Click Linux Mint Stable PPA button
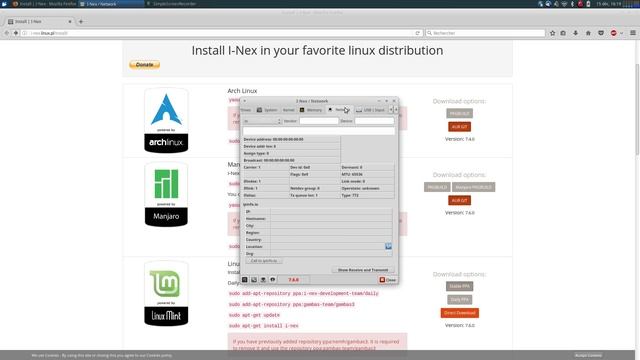The height and width of the screenshot is (360, 640). tap(459, 286)
